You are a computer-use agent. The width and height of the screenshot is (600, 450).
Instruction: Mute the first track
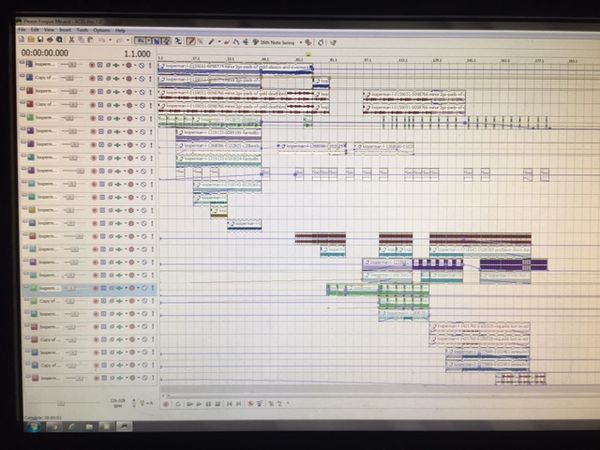click(142, 65)
